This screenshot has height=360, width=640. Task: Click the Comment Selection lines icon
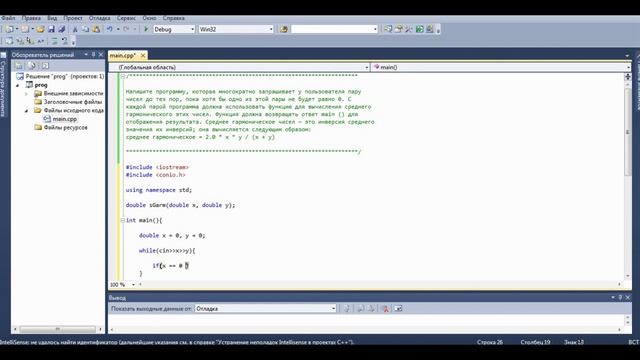pyautogui.click(x=54, y=41)
